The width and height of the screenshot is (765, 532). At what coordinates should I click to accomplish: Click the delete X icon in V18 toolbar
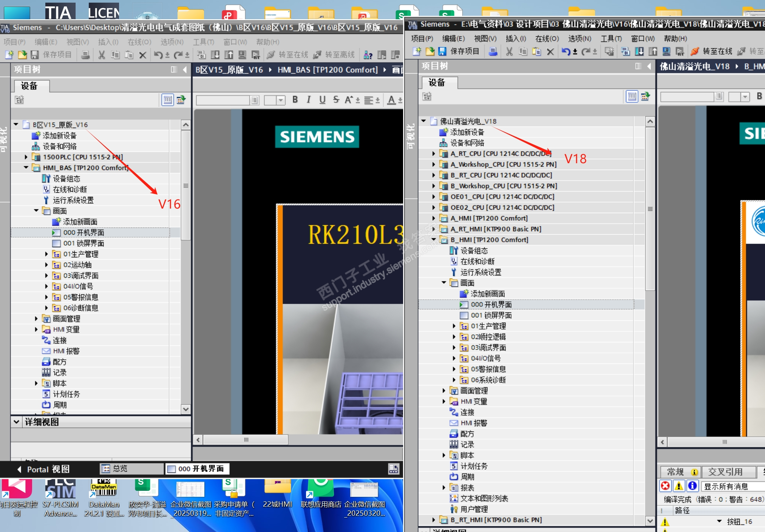coord(550,51)
